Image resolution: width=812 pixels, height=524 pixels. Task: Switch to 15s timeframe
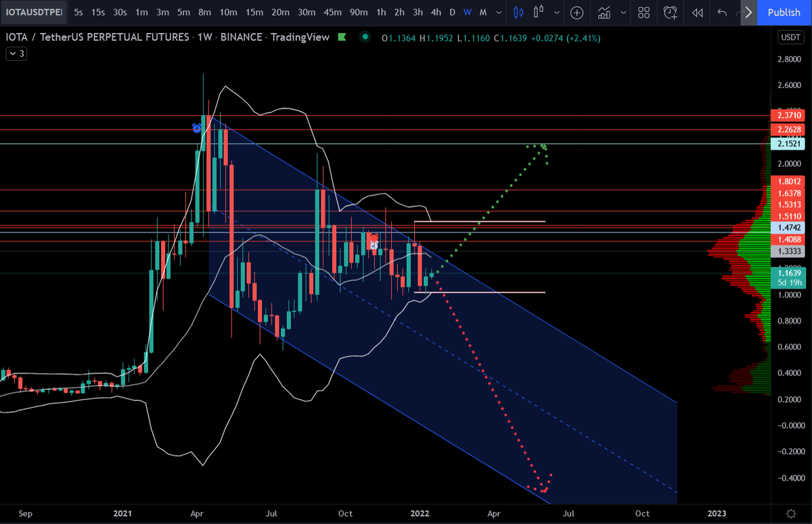point(99,12)
